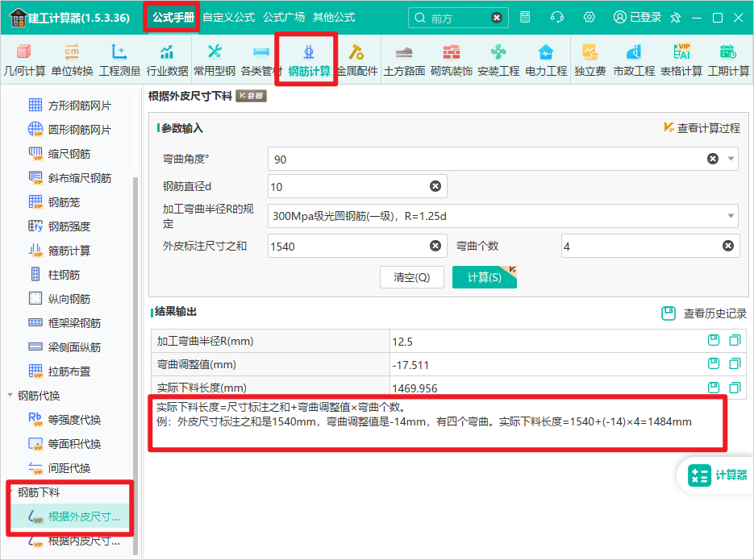Select 钢筋计算 rebar calculation icon

(309, 60)
